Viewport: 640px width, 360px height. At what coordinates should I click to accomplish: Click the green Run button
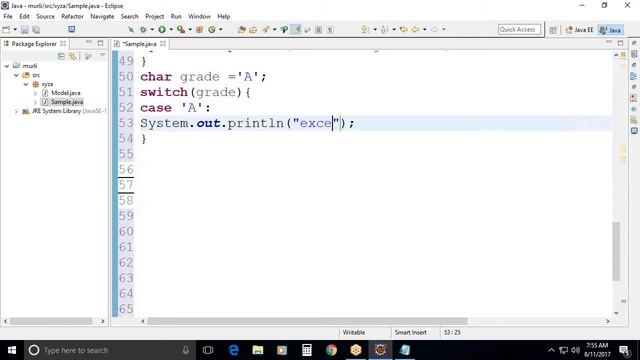[162, 29]
